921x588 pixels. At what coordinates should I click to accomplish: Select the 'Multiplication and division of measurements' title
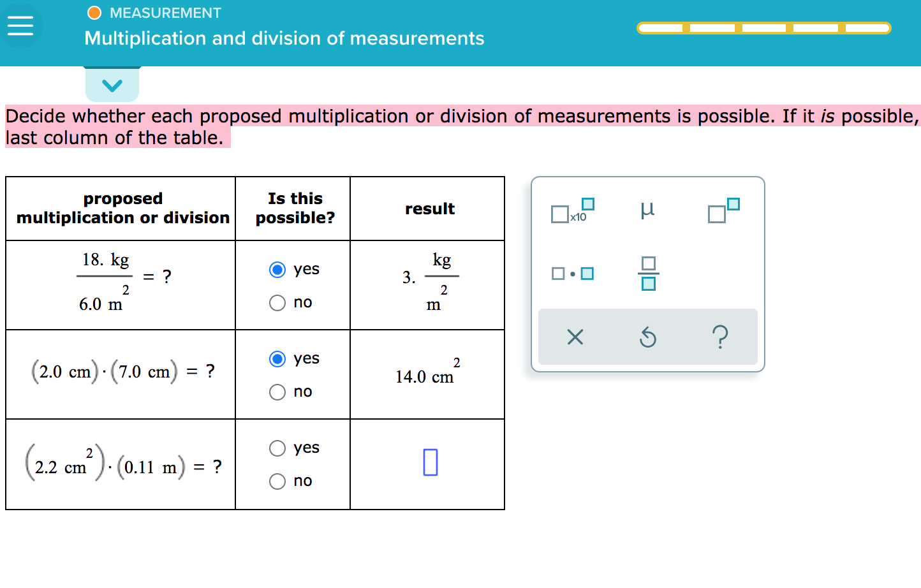[283, 38]
